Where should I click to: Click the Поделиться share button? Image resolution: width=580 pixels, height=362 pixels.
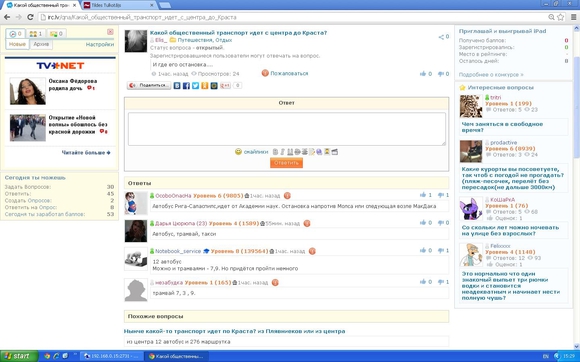[x=149, y=85]
